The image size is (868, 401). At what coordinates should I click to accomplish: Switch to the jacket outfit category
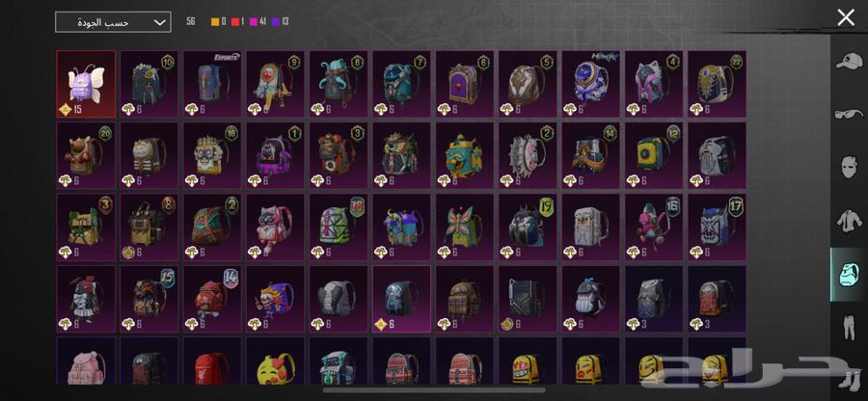point(849,222)
